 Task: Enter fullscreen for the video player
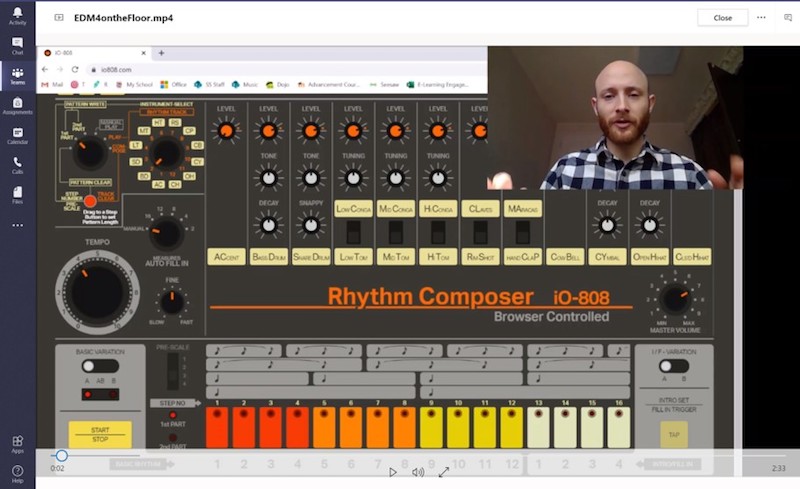click(443, 472)
